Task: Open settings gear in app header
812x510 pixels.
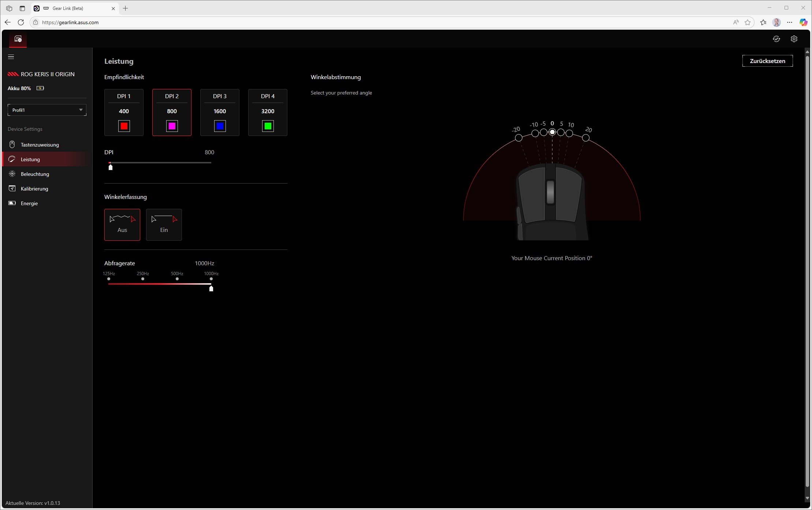Action: click(x=794, y=39)
